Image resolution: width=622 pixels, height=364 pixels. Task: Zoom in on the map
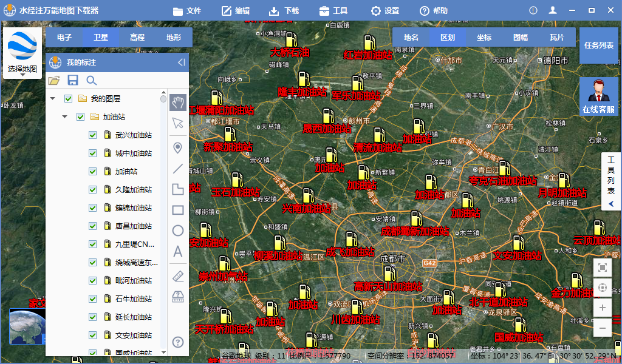tap(602, 308)
